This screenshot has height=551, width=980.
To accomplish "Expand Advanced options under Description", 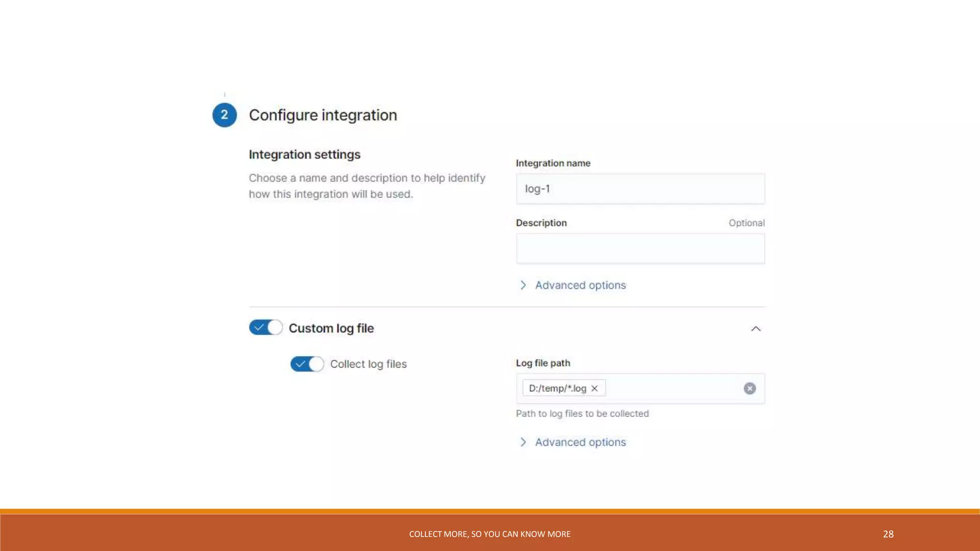I will pos(573,285).
